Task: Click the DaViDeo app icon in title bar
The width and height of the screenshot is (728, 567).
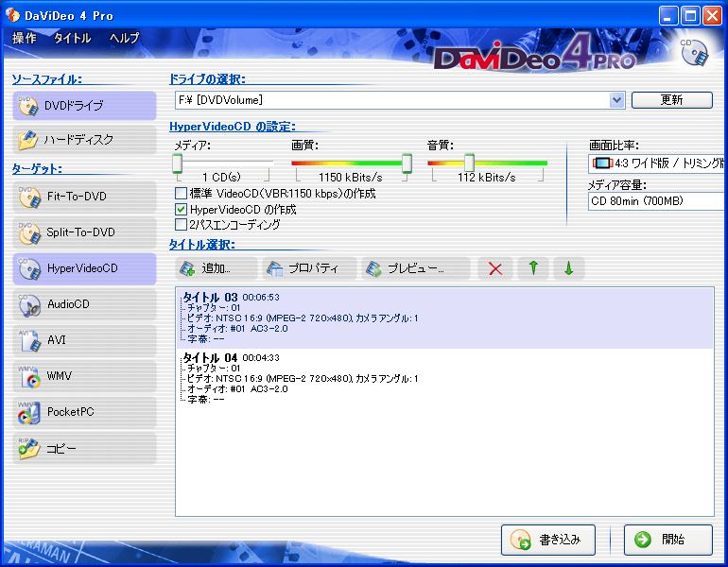Action: [x=12, y=15]
